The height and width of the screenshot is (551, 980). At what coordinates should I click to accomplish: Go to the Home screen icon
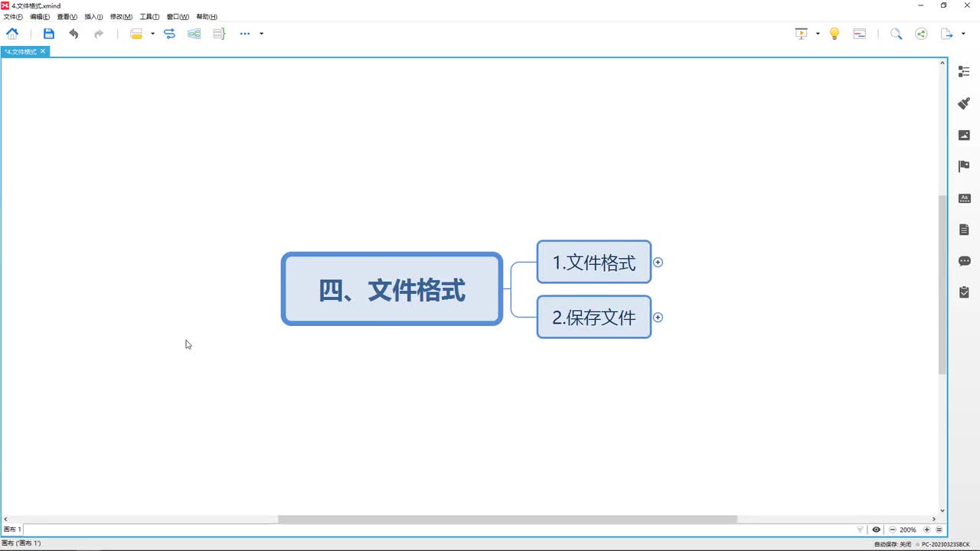[12, 34]
